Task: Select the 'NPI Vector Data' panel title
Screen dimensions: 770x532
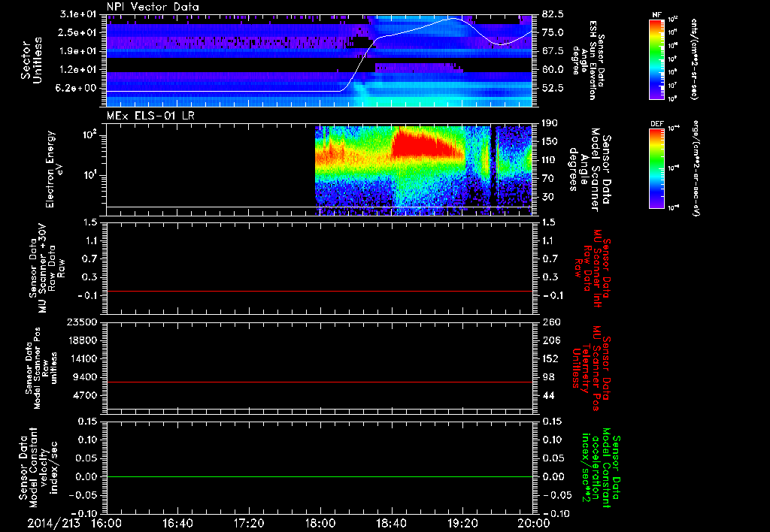Action: tap(153, 7)
